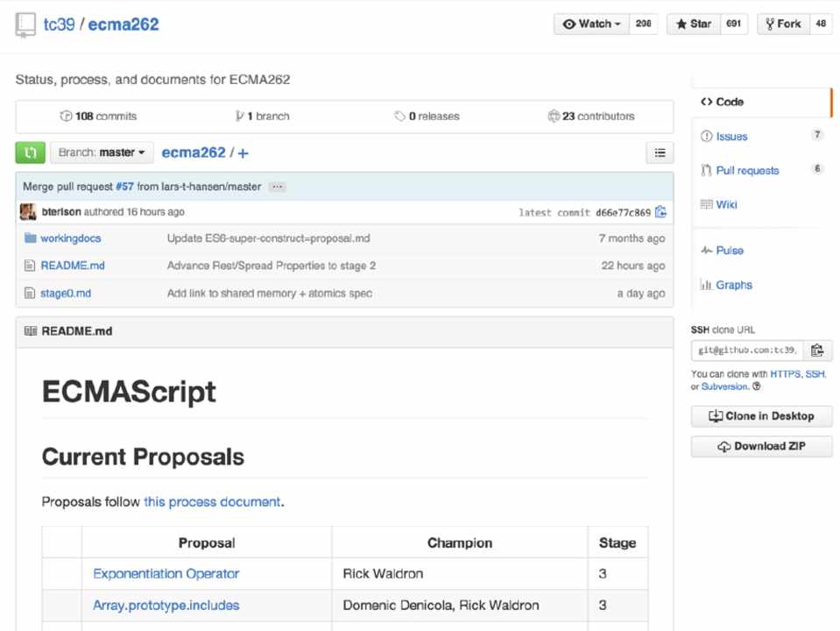Expand the commit message ellipsis
Screen dimensions: 840x631
coord(277,187)
